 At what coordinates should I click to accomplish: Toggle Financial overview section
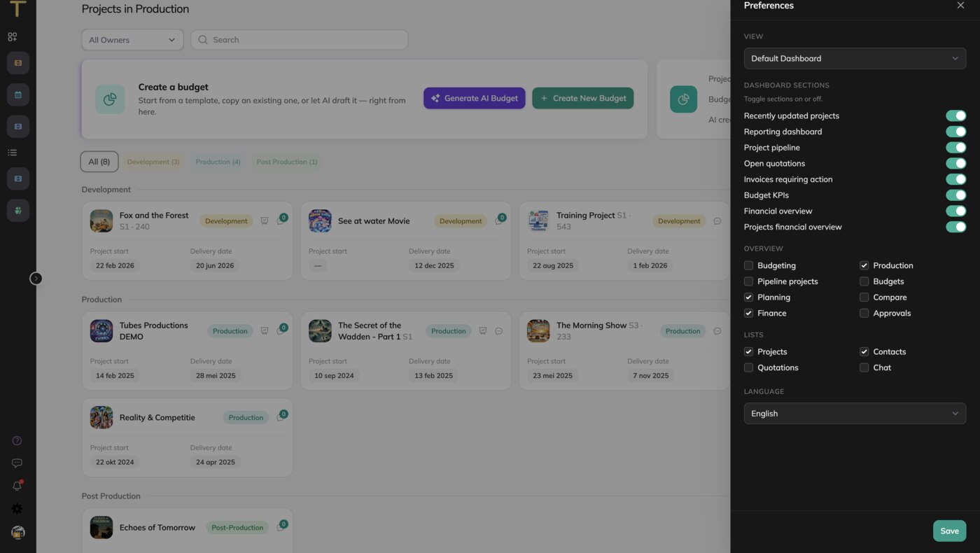[x=955, y=211]
